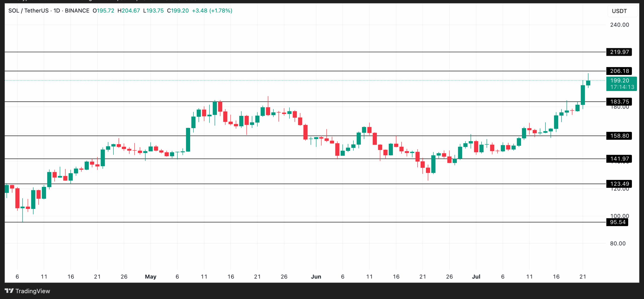This screenshot has height=299, width=644.
Task: Select the 183.75 price level label
Action: 619,102
